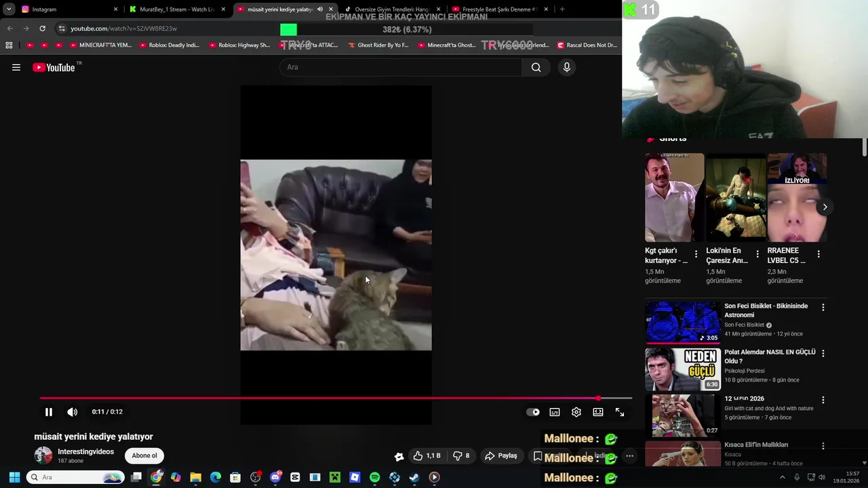Open menu for Polat Alemdar video
The height and width of the screenshot is (488, 868).
pyautogui.click(x=823, y=353)
